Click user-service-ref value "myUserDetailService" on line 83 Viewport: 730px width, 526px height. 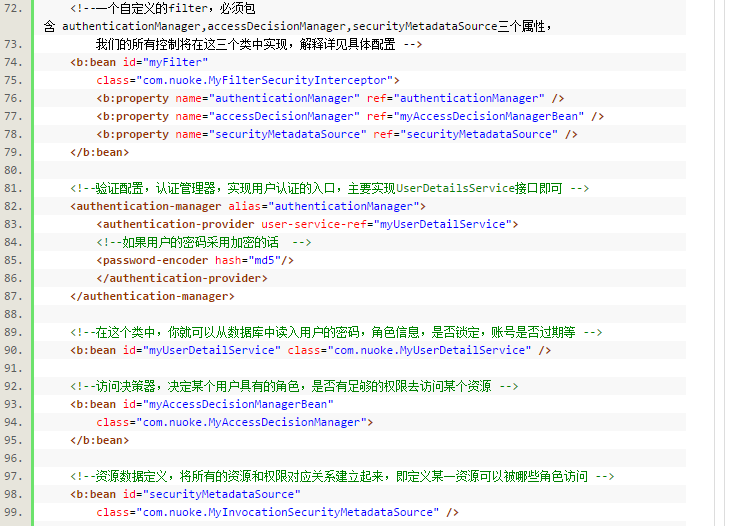point(443,224)
